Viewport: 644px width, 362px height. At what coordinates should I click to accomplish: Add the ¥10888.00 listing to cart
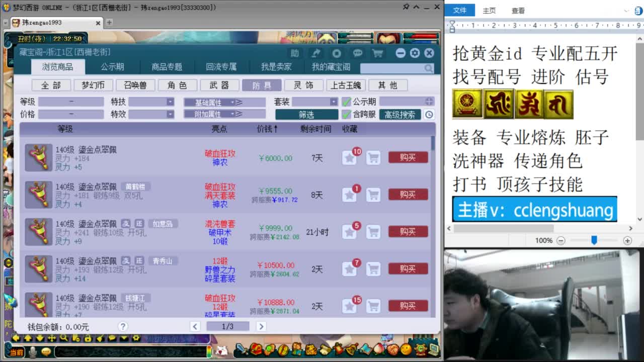pyautogui.click(x=373, y=306)
